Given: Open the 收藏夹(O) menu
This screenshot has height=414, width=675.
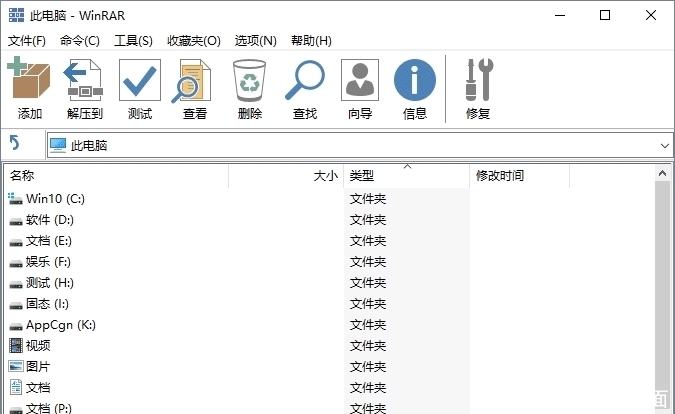Looking at the screenshot, I should [194, 41].
